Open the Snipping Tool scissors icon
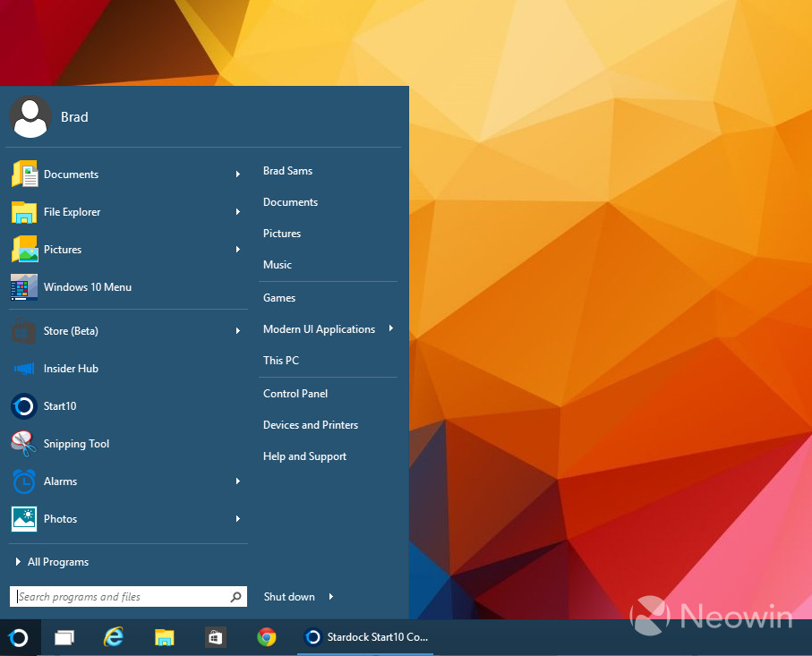The height and width of the screenshot is (656, 812). pyautogui.click(x=24, y=444)
